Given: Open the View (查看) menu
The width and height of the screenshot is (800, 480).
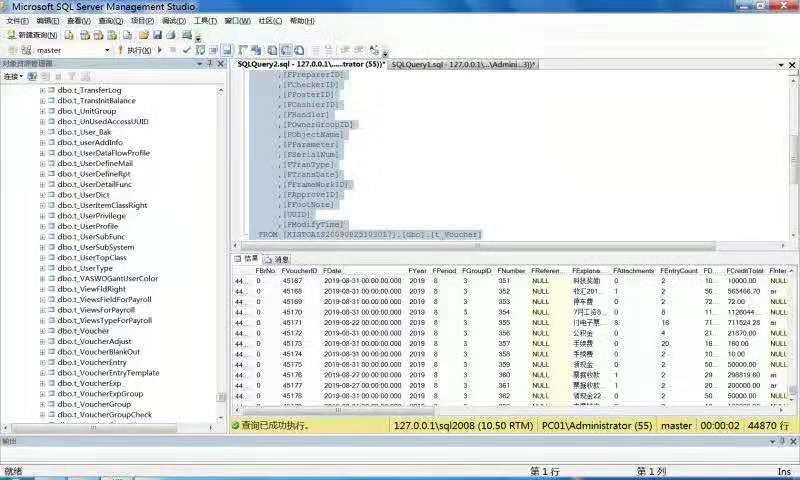Looking at the screenshot, I should pyautogui.click(x=79, y=21).
